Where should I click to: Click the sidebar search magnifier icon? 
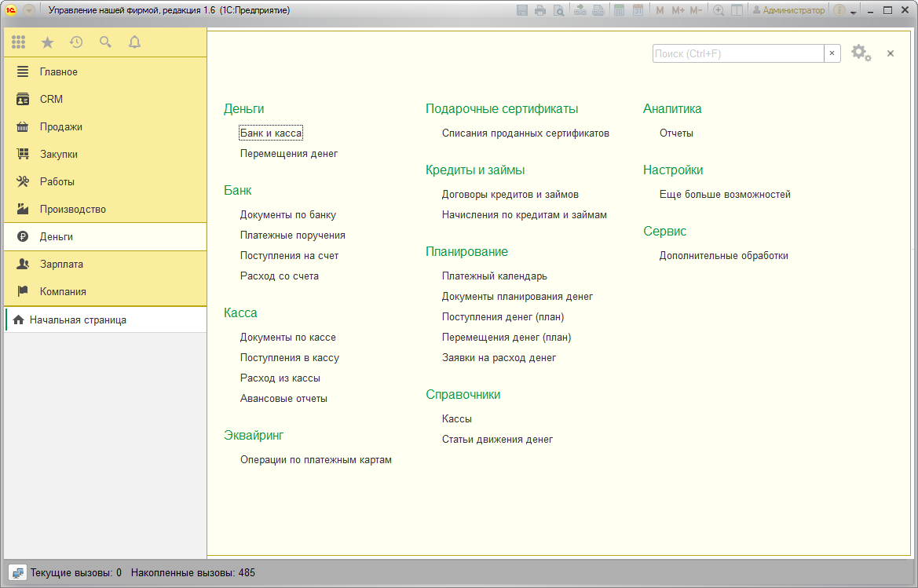tap(105, 42)
